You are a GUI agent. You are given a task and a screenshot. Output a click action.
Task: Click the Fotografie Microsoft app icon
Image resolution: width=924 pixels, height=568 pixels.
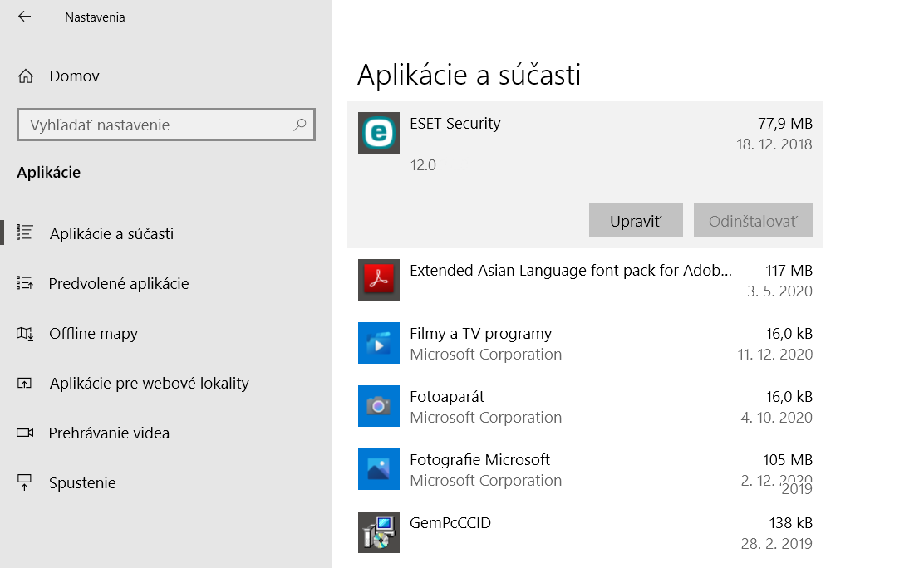(379, 469)
